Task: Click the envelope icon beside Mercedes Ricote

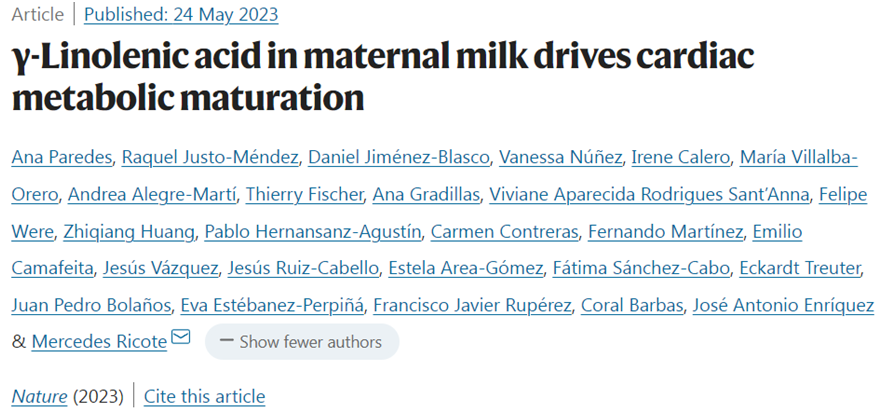Action: [x=181, y=337]
